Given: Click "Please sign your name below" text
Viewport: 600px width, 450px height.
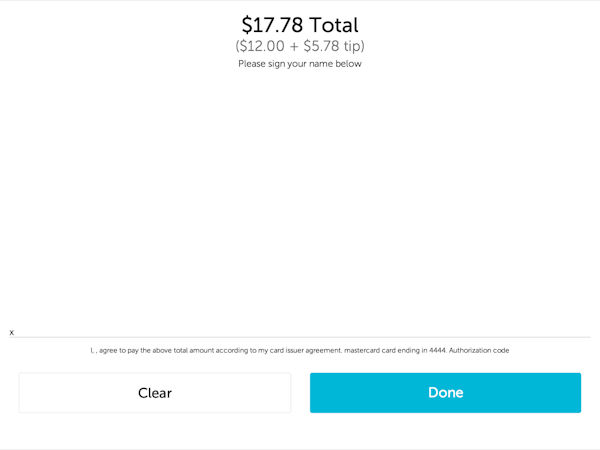Looking at the screenshot, I should pos(300,64).
